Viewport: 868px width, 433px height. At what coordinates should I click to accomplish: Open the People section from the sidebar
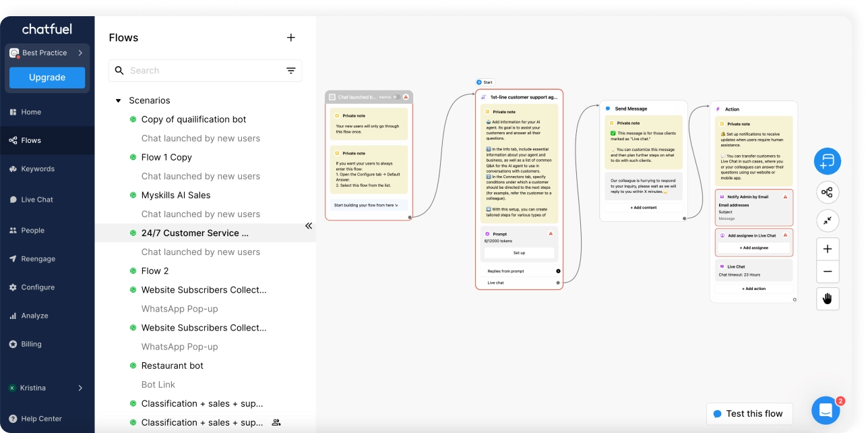pyautogui.click(x=32, y=230)
